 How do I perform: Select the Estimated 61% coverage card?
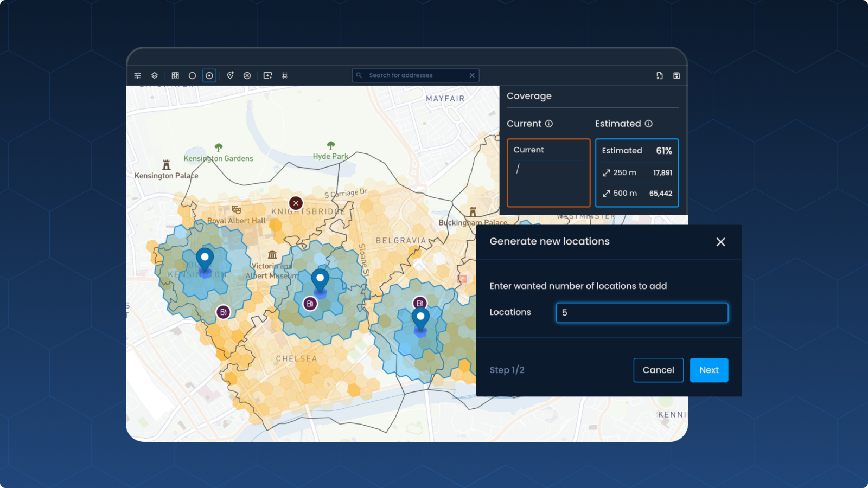point(637,173)
